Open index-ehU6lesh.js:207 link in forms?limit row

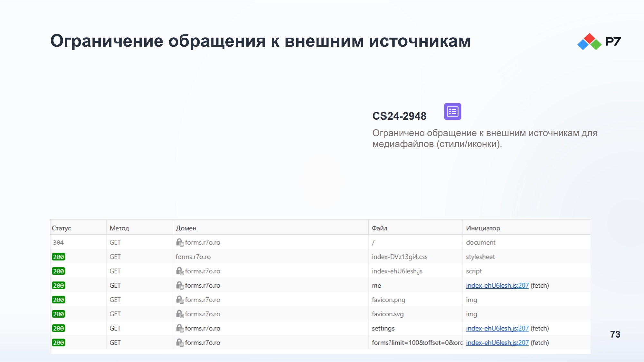[497, 343]
